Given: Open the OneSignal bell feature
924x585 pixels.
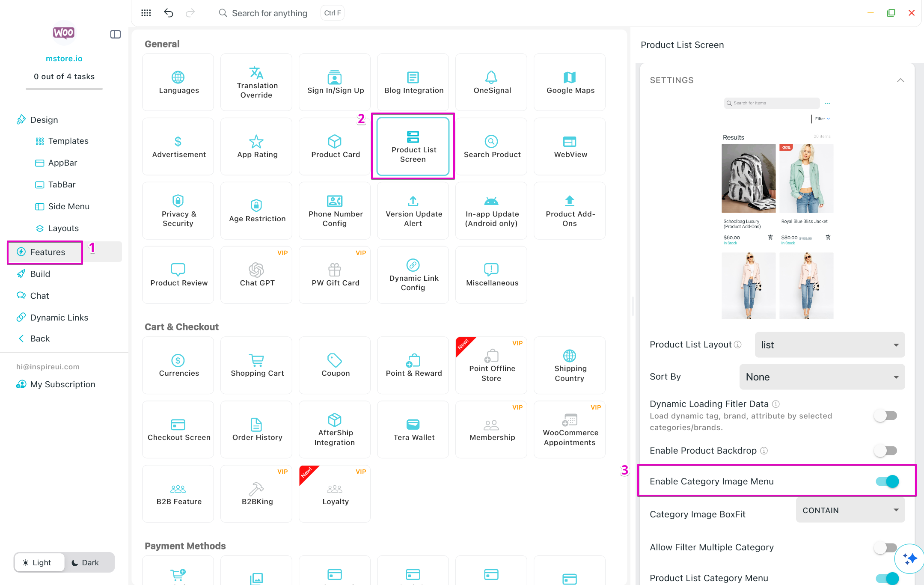Looking at the screenshot, I should pyautogui.click(x=491, y=82).
